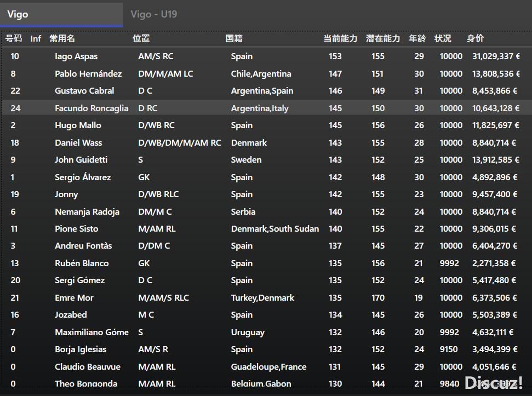Image resolution: width=532 pixels, height=396 pixels.
Task: Click nationality Uruguay cell
Action: [248, 332]
